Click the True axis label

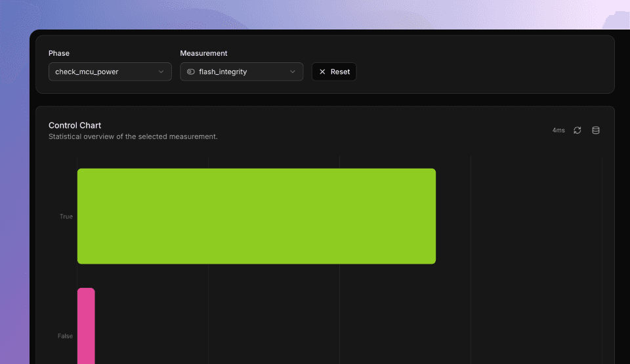[x=66, y=216]
